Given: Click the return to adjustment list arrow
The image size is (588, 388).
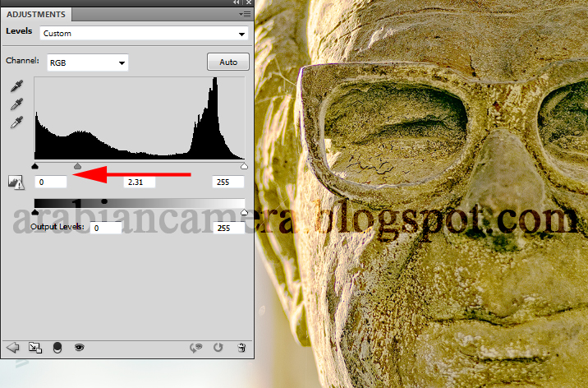Looking at the screenshot, I should click(x=13, y=348).
